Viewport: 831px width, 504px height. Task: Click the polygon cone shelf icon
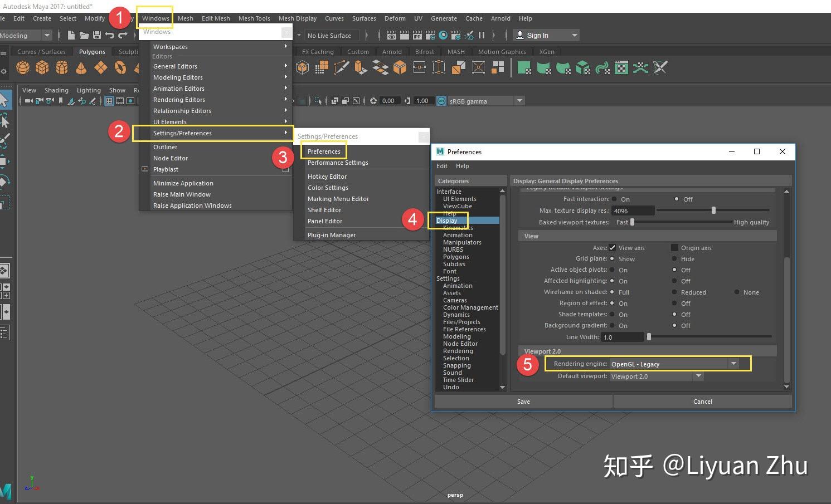pos(81,68)
